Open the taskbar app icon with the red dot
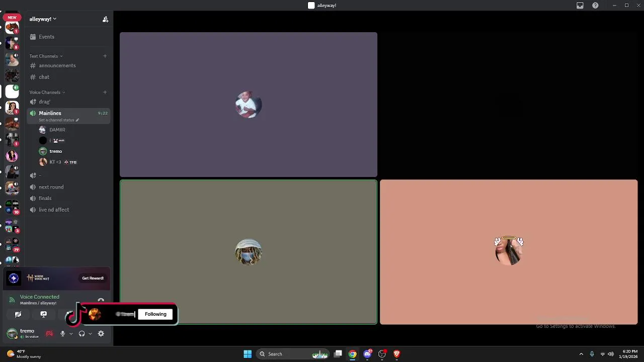Image resolution: width=644 pixels, height=362 pixels. [x=382, y=354]
